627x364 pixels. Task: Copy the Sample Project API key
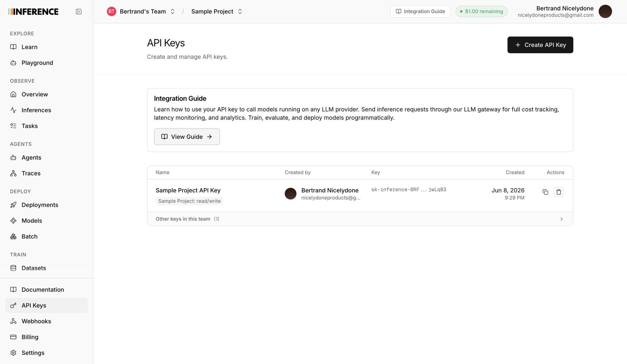coord(545,192)
